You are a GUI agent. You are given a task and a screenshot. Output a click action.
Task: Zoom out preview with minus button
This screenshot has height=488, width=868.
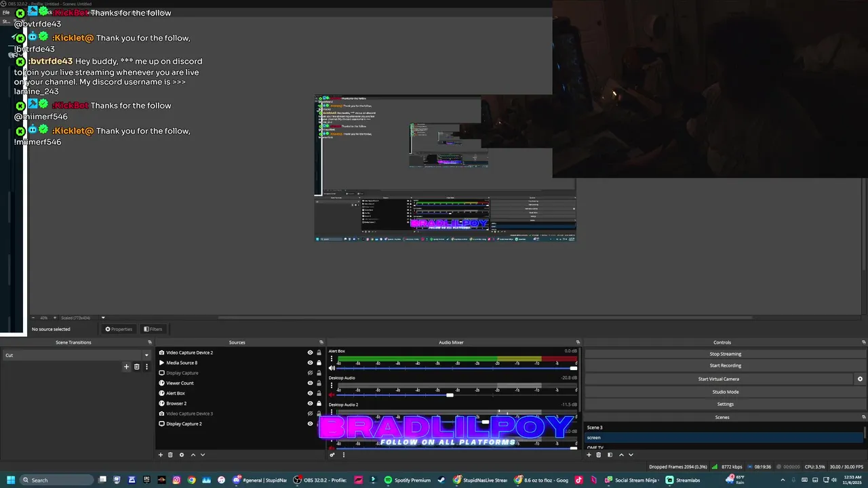34,318
